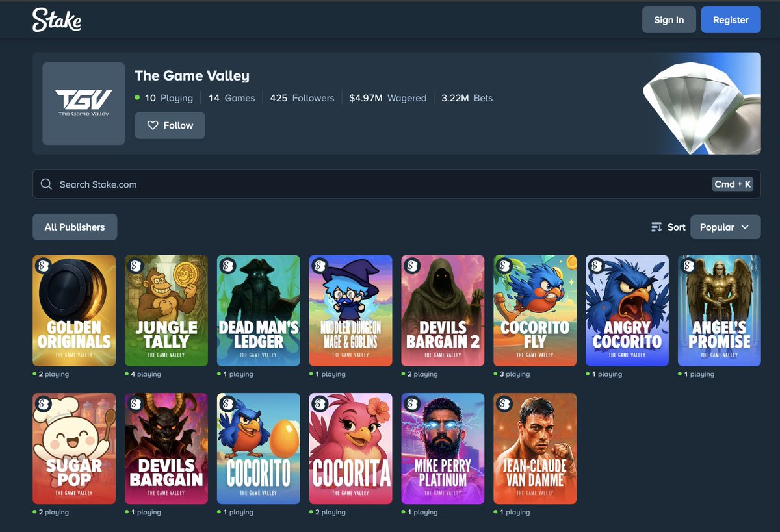The height and width of the screenshot is (532, 780).
Task: Open the first Devils Bargain game
Action: coord(166,449)
